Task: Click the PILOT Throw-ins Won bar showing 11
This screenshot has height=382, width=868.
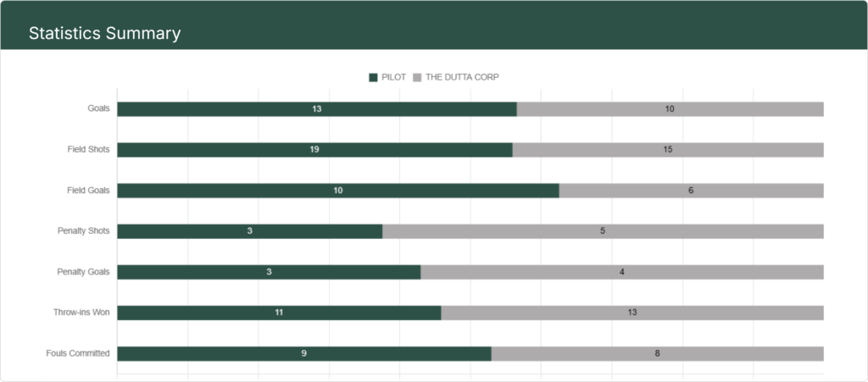Action: coord(279,313)
